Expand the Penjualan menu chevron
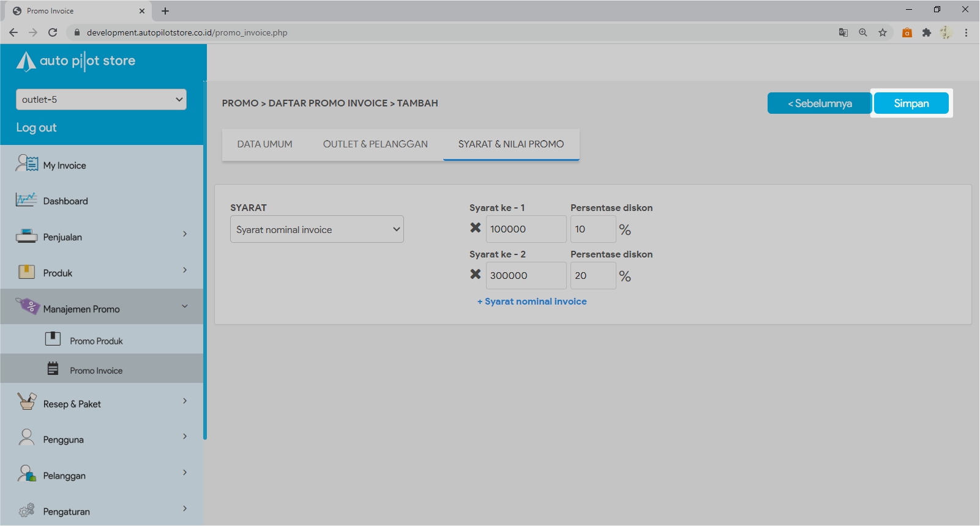980x526 pixels. point(185,234)
